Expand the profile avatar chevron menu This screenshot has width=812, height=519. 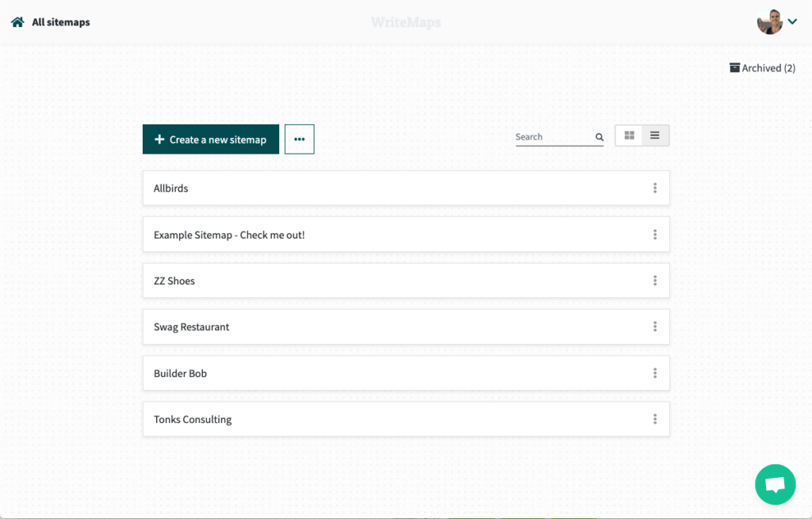[791, 21]
